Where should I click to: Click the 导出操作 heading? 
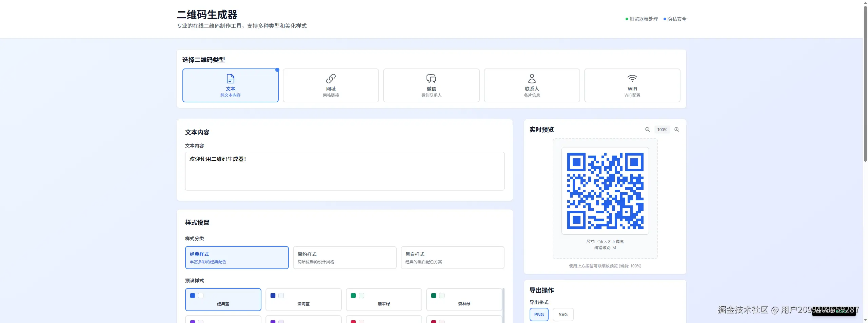pyautogui.click(x=542, y=290)
